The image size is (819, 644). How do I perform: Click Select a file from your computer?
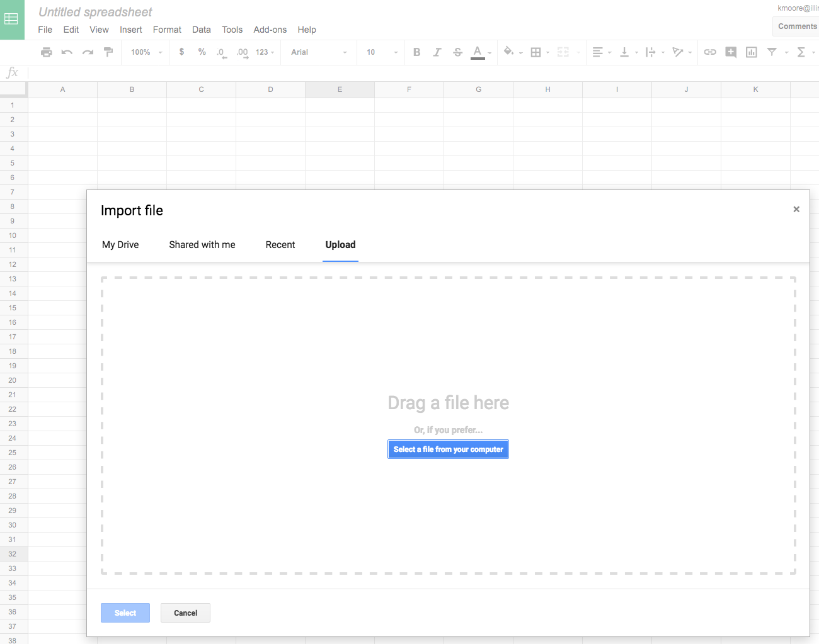448,449
